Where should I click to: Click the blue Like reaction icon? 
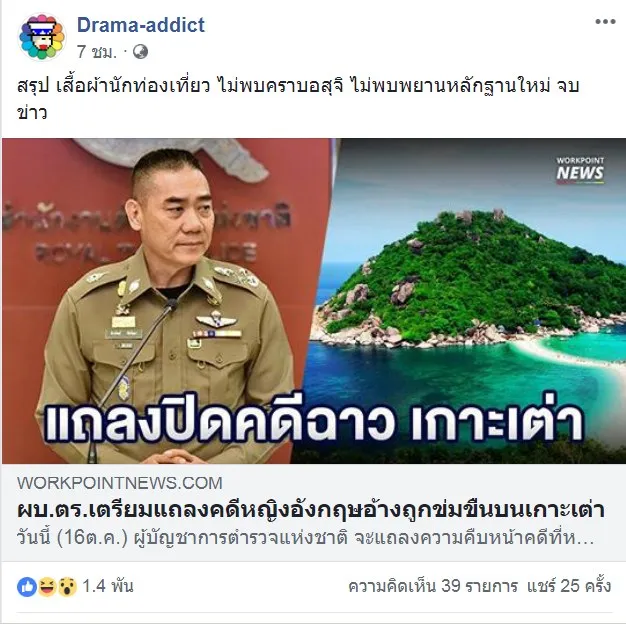click(x=27, y=587)
